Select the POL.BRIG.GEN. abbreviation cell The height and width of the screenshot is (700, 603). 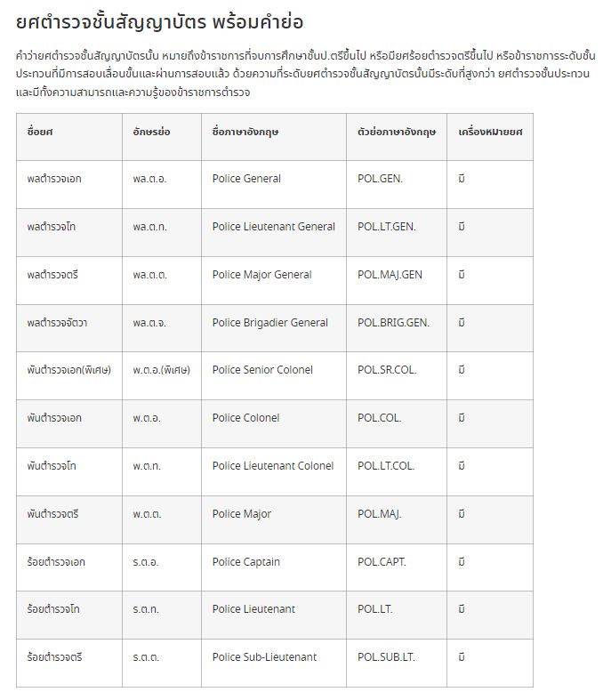pos(393,323)
